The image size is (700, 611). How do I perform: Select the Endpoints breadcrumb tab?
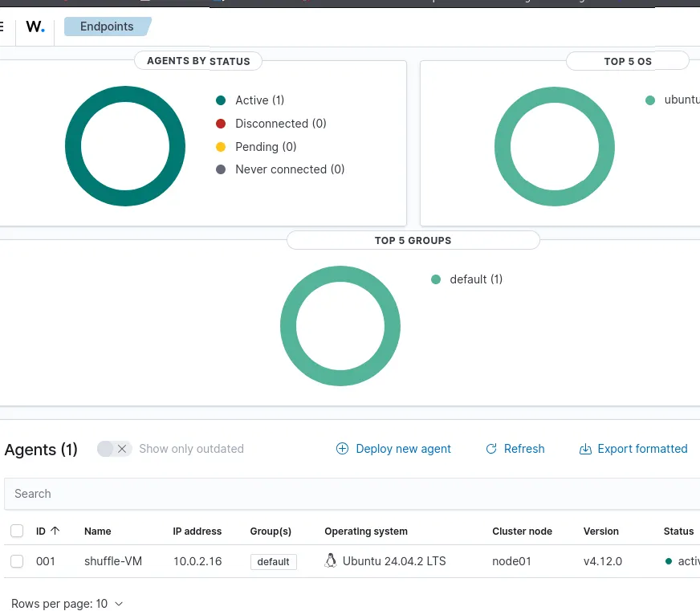click(x=107, y=26)
